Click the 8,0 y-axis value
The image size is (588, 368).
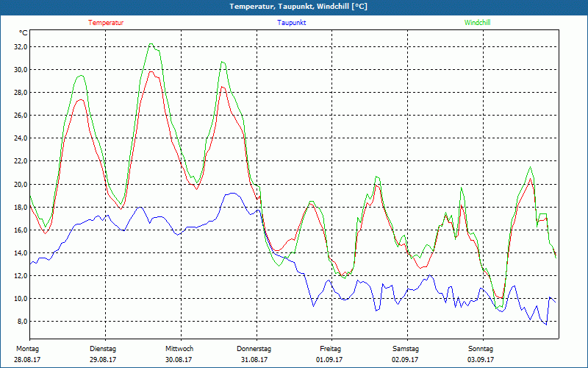pyautogui.click(x=22, y=322)
